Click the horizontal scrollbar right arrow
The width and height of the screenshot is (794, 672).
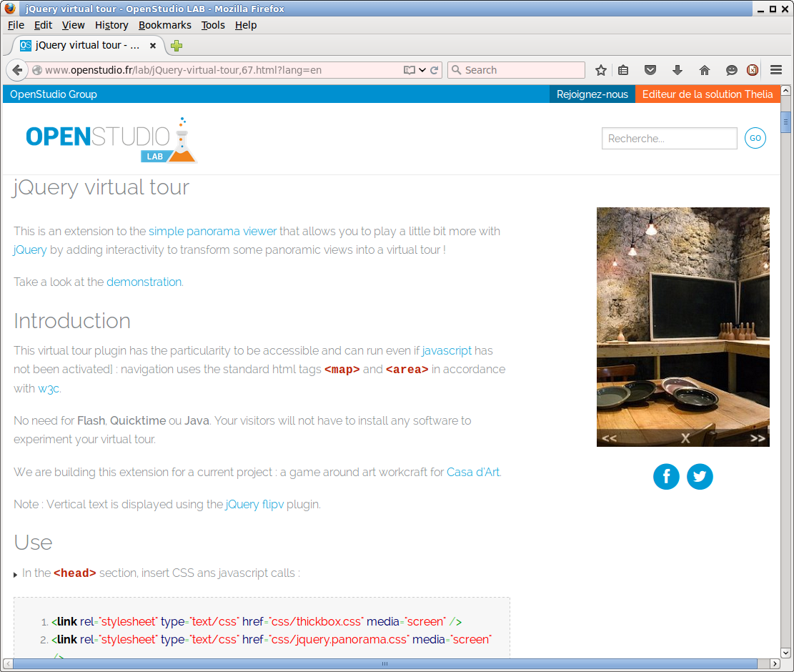[775, 663]
